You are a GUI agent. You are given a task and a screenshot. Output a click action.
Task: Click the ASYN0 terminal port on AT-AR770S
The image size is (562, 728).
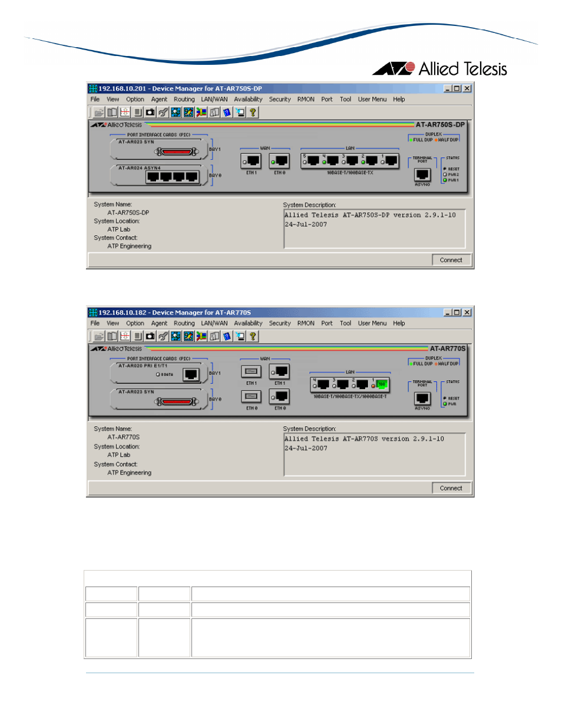coord(422,398)
